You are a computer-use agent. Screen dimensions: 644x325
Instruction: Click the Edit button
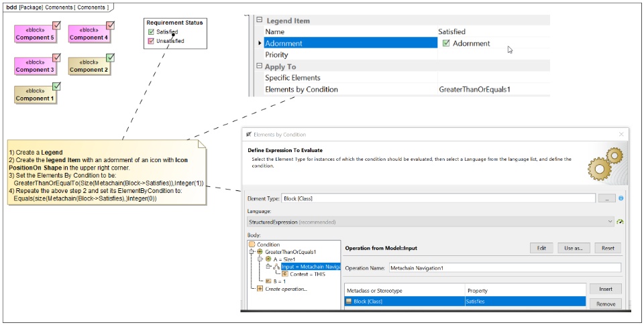tap(541, 248)
